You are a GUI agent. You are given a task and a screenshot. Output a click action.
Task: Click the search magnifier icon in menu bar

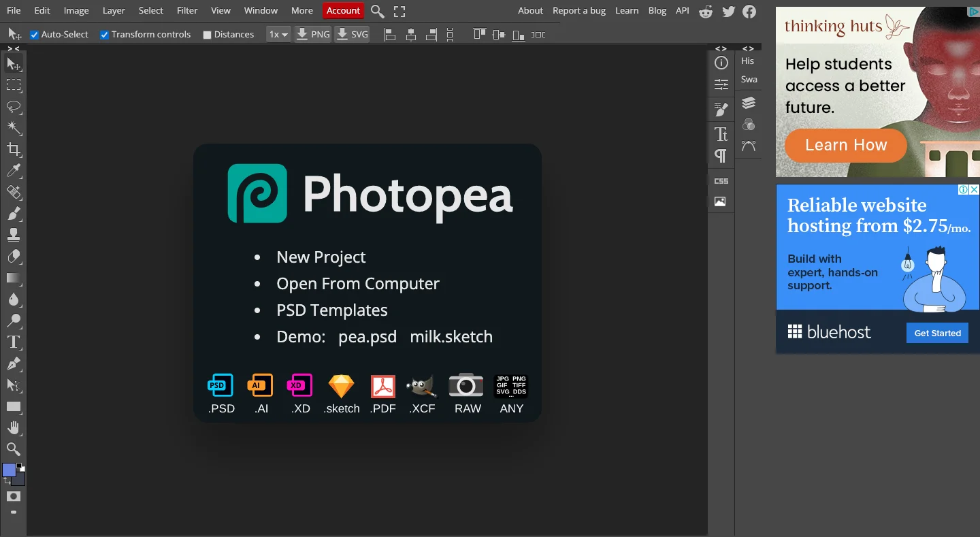pos(378,11)
